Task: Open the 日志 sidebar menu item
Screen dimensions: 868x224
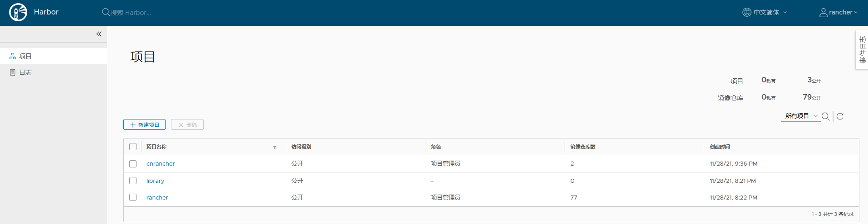Action: (54, 72)
